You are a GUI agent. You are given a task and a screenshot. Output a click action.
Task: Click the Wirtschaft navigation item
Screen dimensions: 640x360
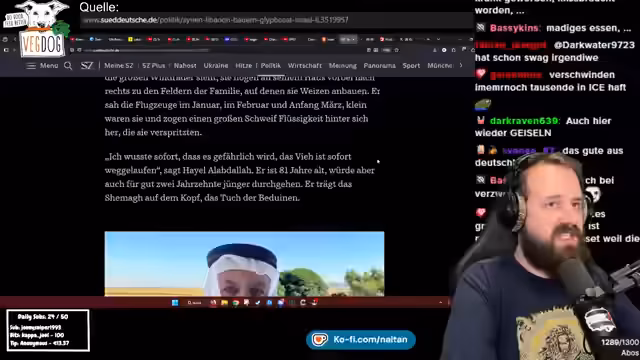(x=304, y=65)
